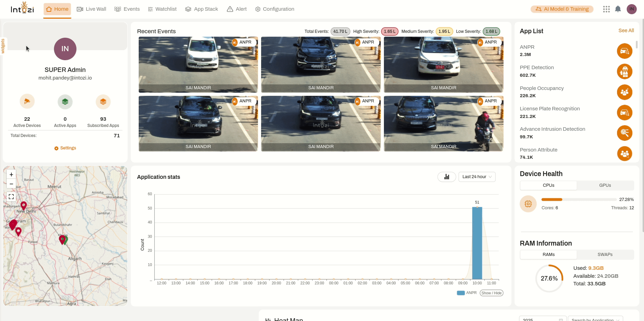Open the Search by Application dropdown
644x321 pixels.
pyautogui.click(x=595, y=319)
